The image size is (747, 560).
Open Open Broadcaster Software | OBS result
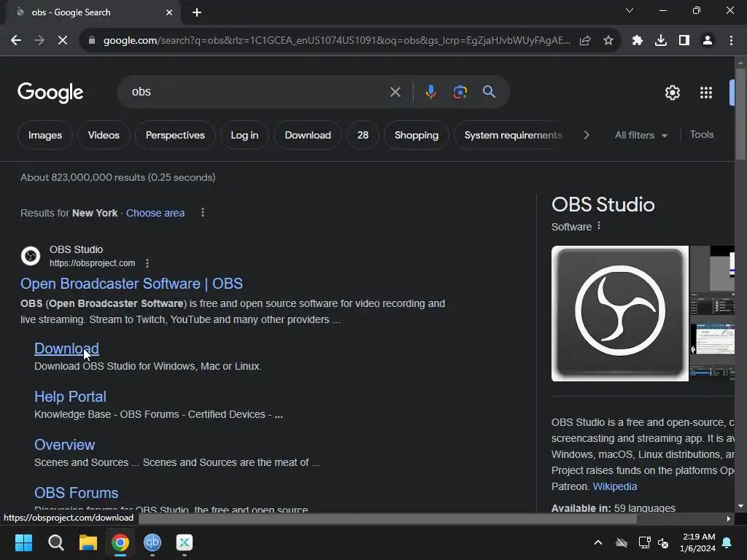point(131,284)
